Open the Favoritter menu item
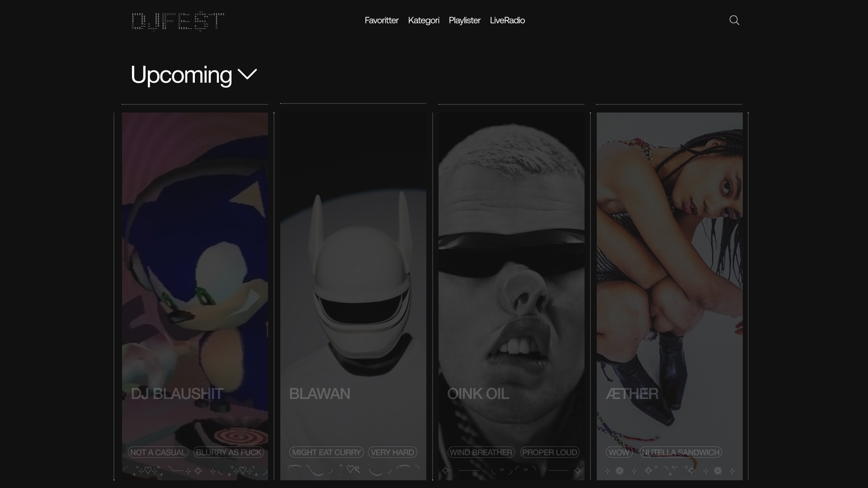 tap(382, 20)
